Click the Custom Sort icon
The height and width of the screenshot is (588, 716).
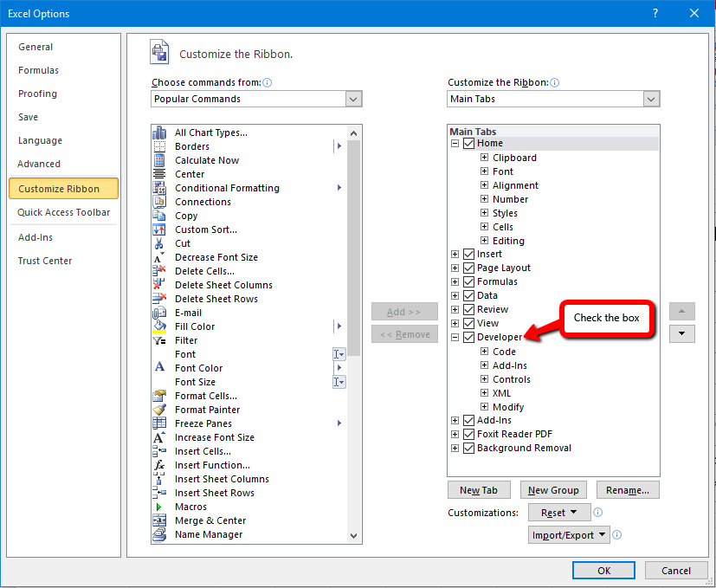pos(159,229)
